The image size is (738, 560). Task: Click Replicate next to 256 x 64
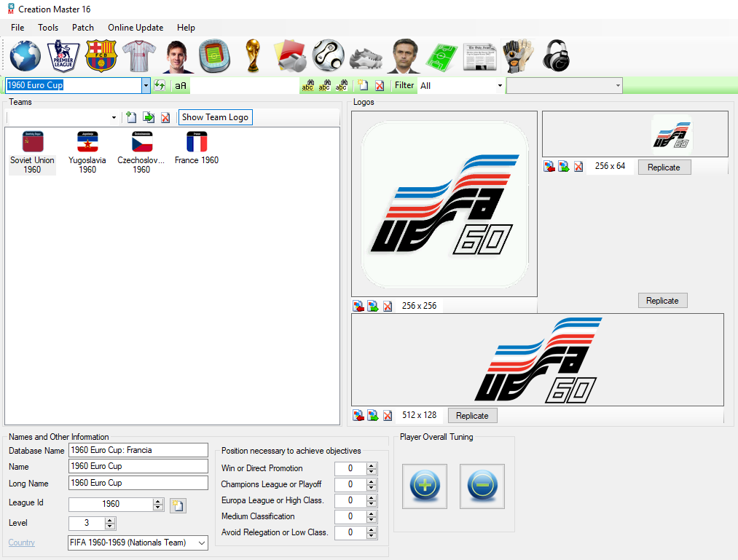coord(664,167)
